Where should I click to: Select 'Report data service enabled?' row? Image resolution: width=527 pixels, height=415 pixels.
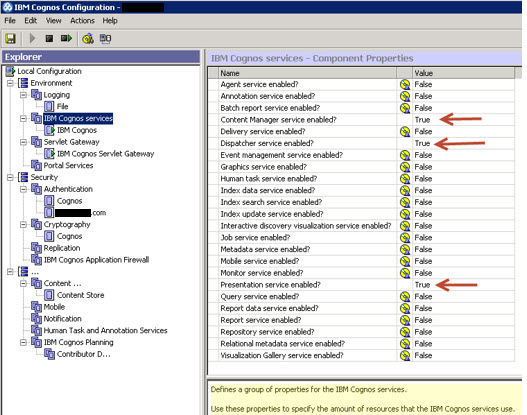[361, 308]
